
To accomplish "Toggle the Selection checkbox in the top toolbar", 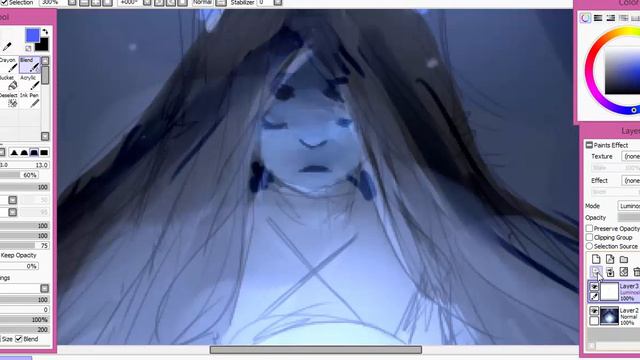I will tap(4, 2).
